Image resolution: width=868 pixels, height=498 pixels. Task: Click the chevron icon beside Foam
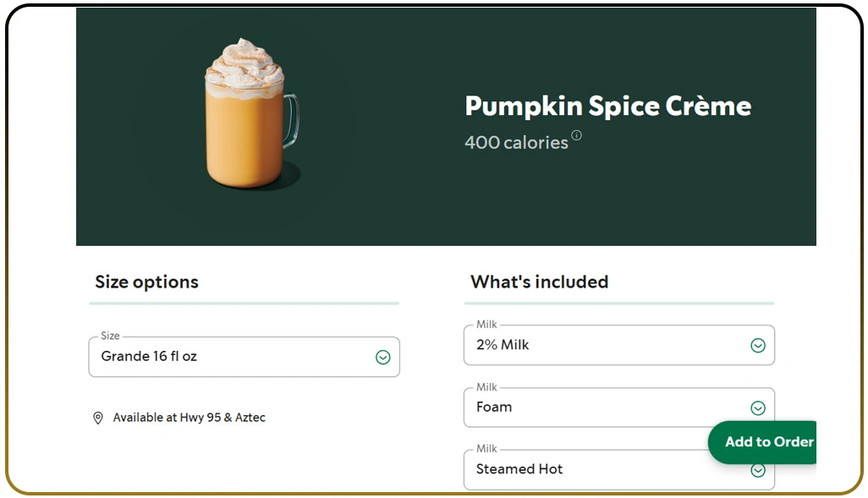click(x=758, y=408)
